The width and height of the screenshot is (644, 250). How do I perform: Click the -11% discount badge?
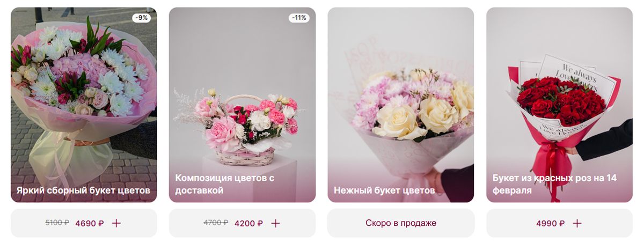pos(298,18)
